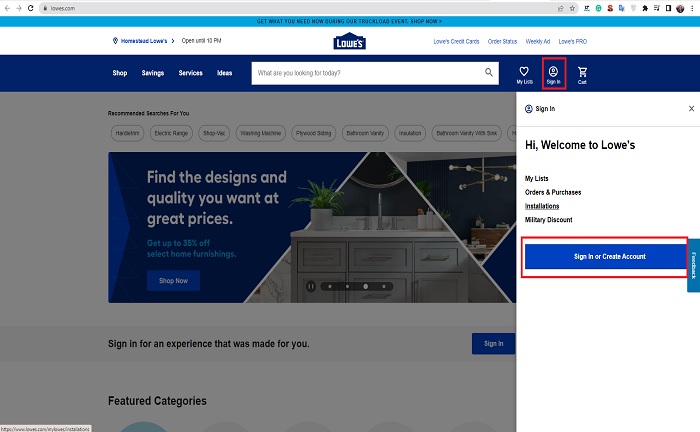Image resolution: width=700 pixels, height=432 pixels.
Task: Click the search magnifier icon
Action: click(x=489, y=72)
